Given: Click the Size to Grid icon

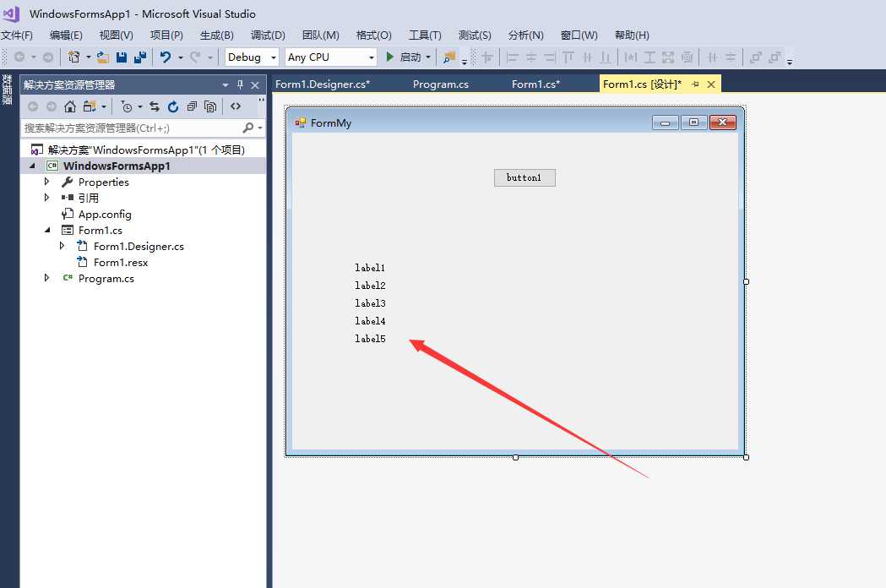Looking at the screenshot, I should coord(688,57).
